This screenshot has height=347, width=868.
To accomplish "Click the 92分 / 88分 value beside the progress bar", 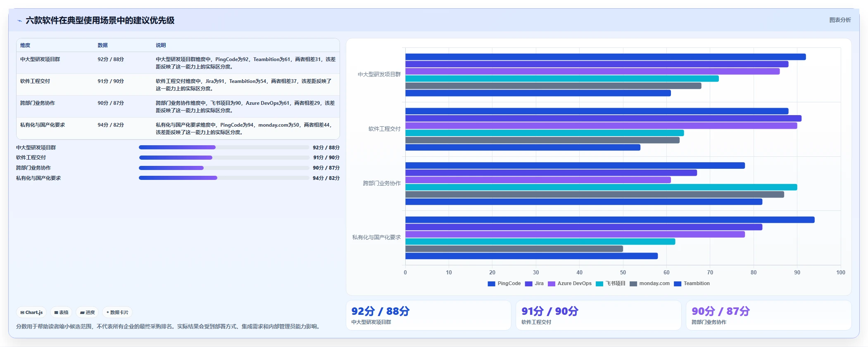I will [x=326, y=148].
